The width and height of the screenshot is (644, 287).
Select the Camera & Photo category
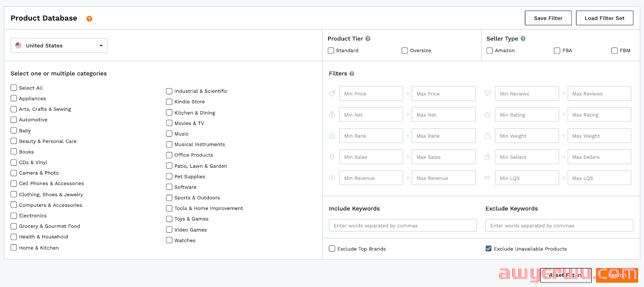pyautogui.click(x=14, y=173)
